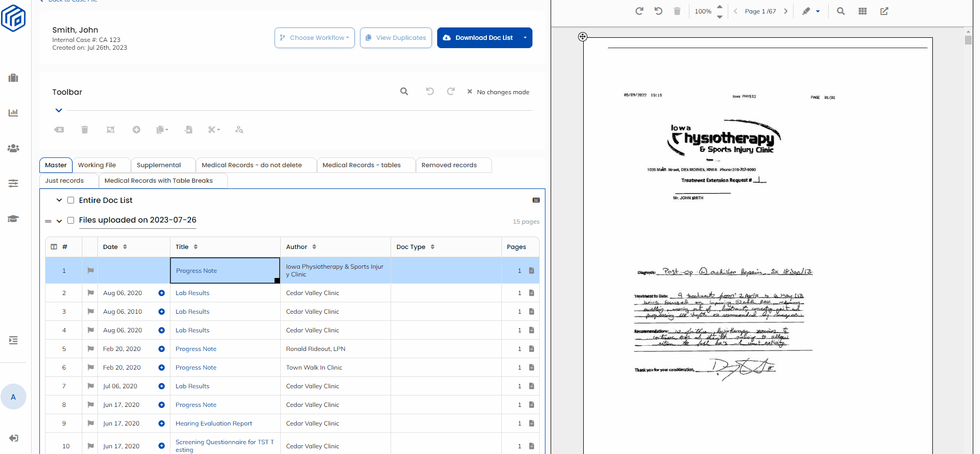Image resolution: width=980 pixels, height=454 pixels.
Task: Switch to the Supplemental tab
Action: tap(163, 165)
